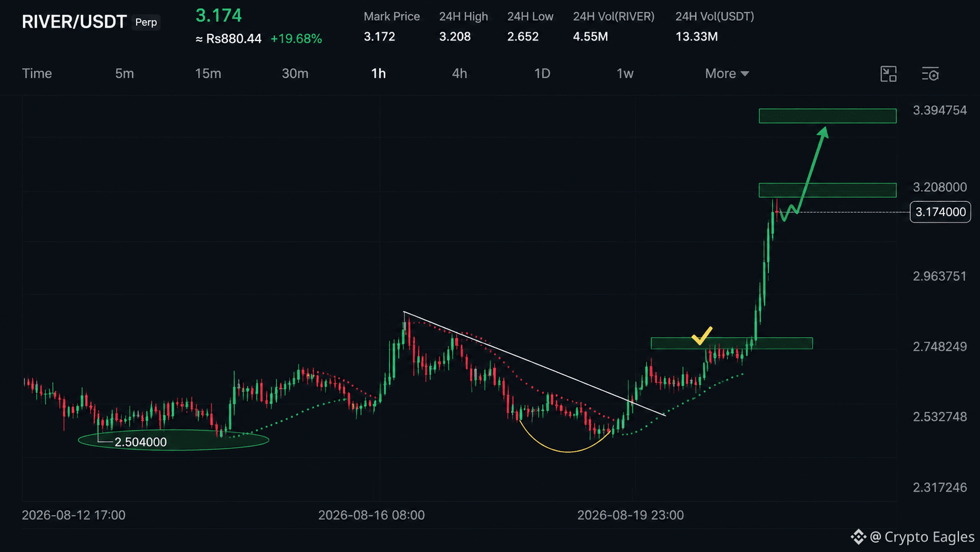980x552 pixels.
Task: Switch to the 1w timeframe
Action: coord(625,73)
